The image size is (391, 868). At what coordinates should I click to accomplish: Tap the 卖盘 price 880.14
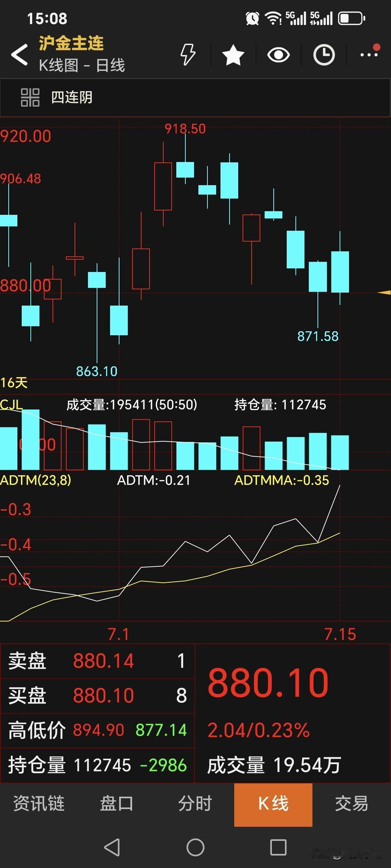pyautogui.click(x=104, y=661)
